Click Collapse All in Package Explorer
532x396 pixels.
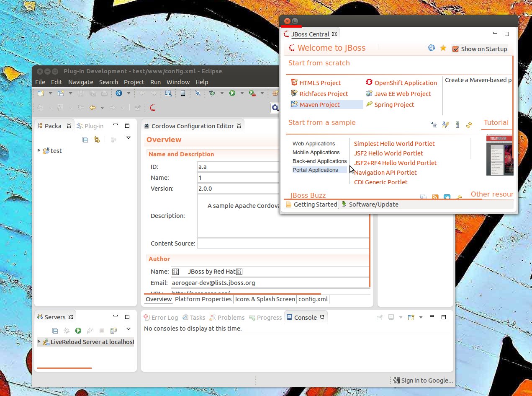point(85,140)
